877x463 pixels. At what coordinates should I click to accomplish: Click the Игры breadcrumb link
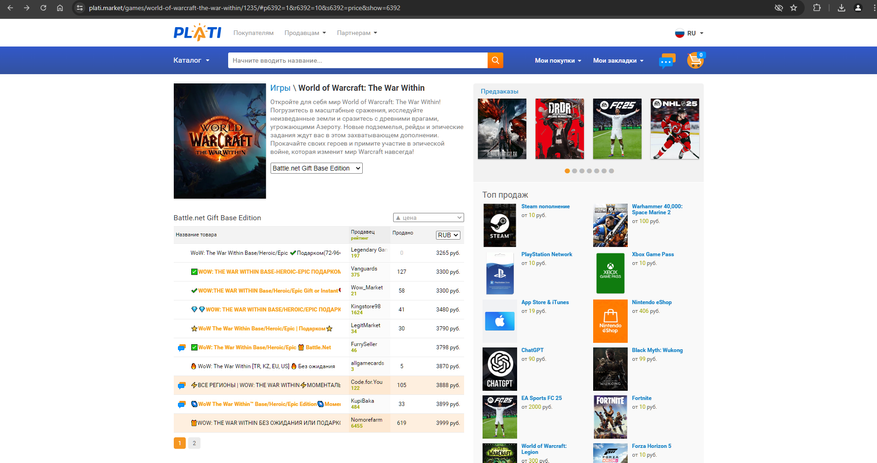point(280,88)
